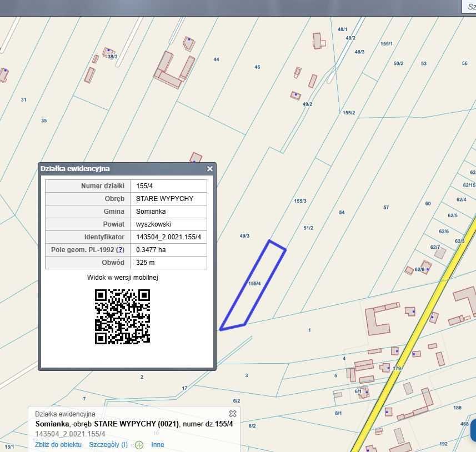Click parcel label 6/2 on the map

(237, 401)
